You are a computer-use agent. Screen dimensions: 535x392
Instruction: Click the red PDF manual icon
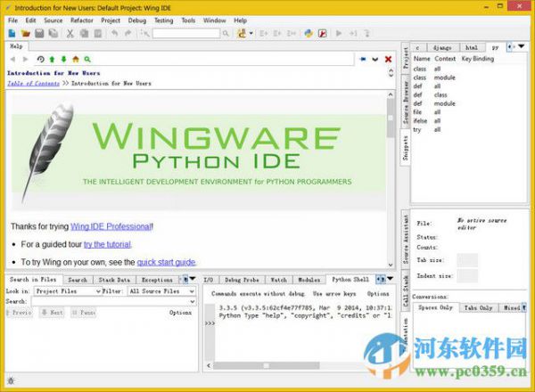click(x=323, y=33)
